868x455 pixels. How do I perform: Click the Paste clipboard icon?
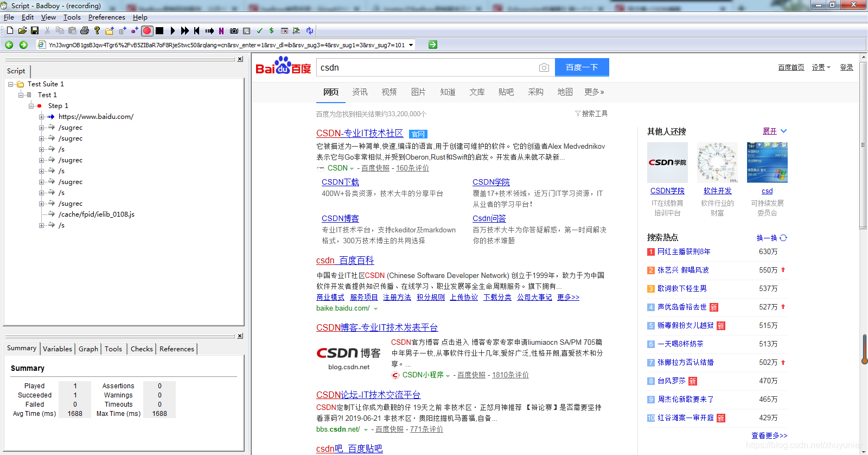coord(72,31)
